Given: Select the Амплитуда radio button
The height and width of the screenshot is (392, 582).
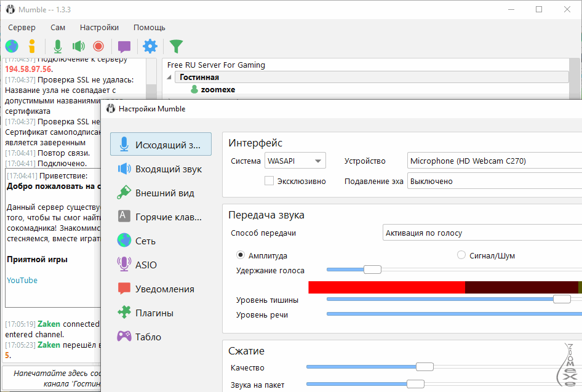Looking at the screenshot, I should click(x=241, y=255).
